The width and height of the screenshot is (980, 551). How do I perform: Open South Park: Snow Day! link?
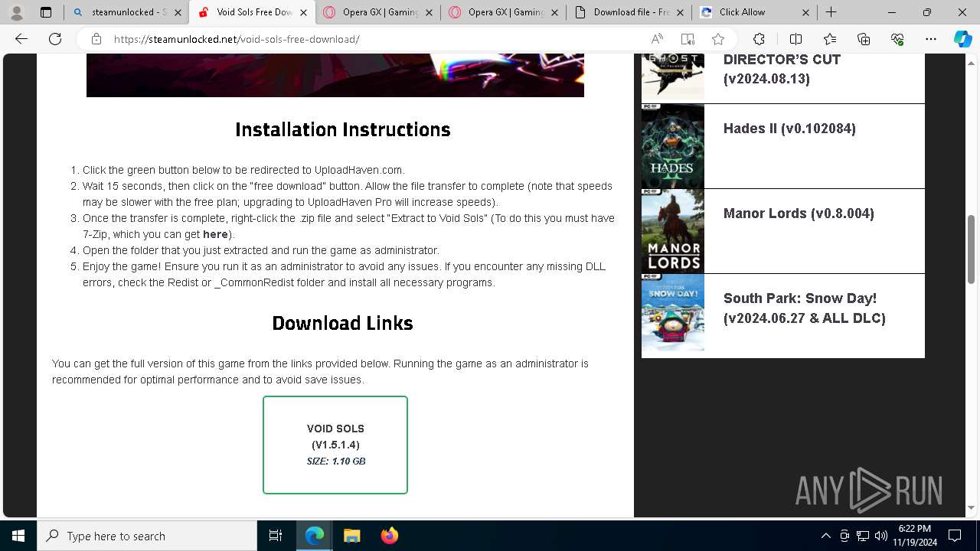(805, 308)
